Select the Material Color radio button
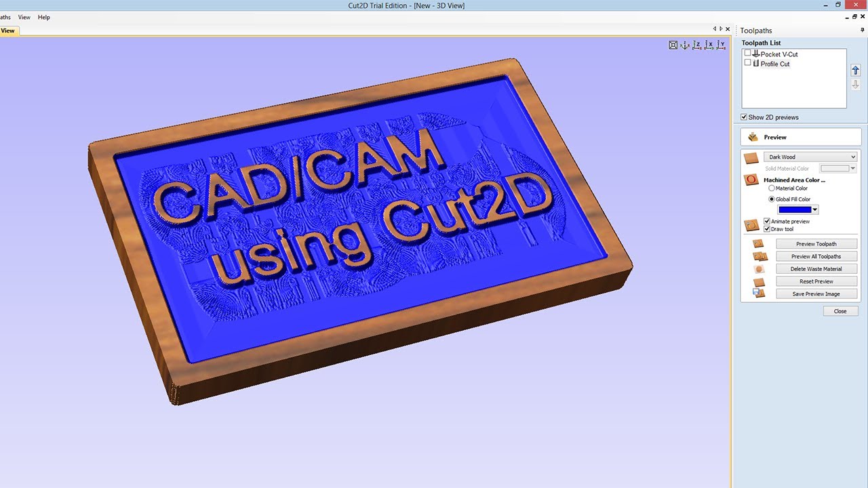 [772, 188]
